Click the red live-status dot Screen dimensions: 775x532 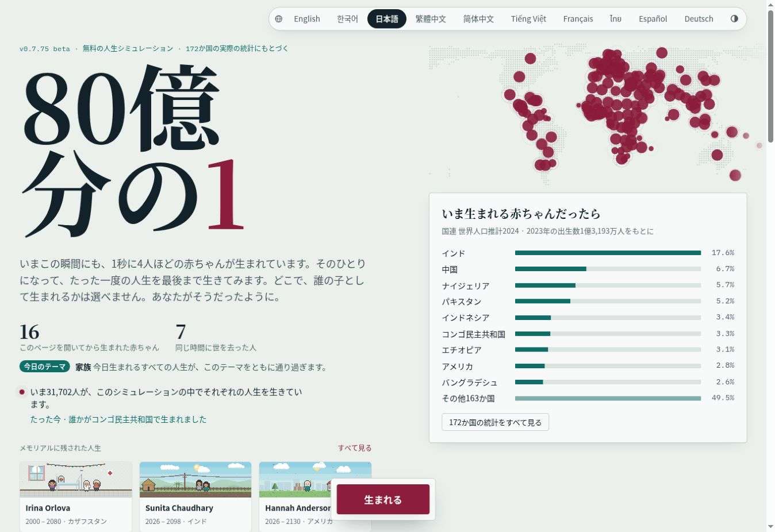tap(22, 392)
